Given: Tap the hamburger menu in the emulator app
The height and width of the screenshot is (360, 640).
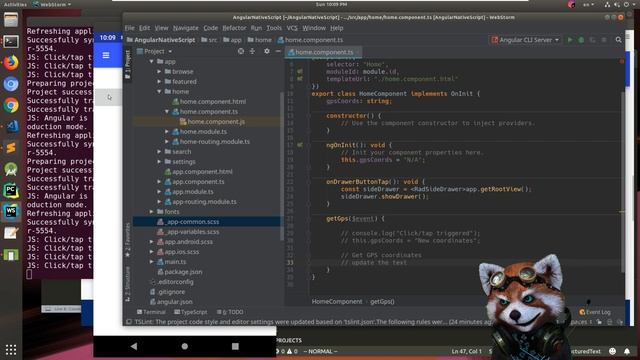Looking at the screenshot, I should coord(106,55).
